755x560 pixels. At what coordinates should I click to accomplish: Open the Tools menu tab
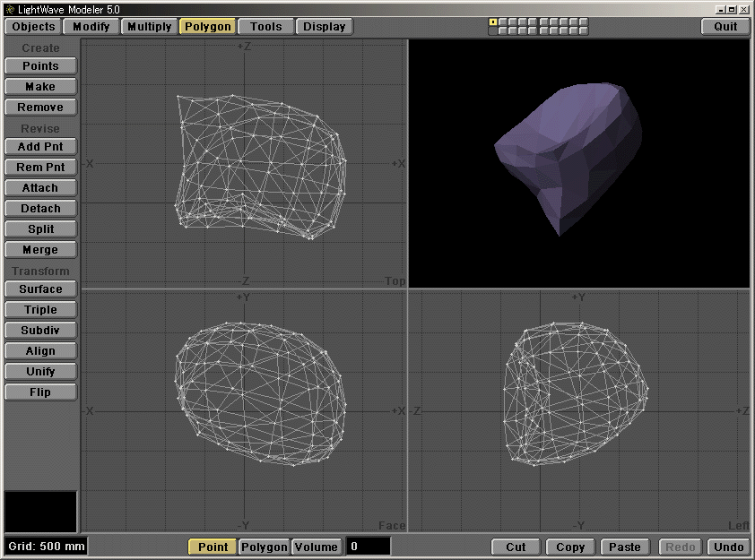click(x=265, y=26)
